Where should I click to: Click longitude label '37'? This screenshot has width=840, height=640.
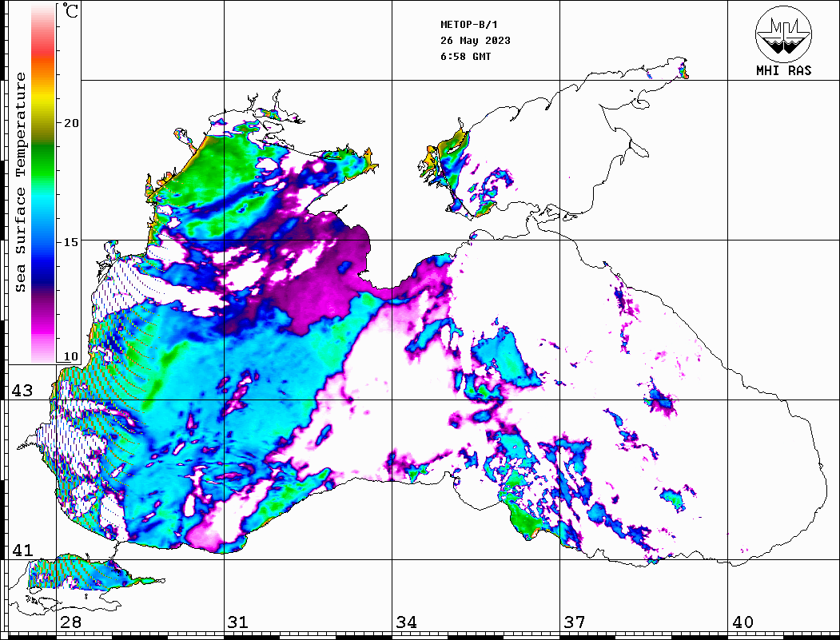pos(575,622)
